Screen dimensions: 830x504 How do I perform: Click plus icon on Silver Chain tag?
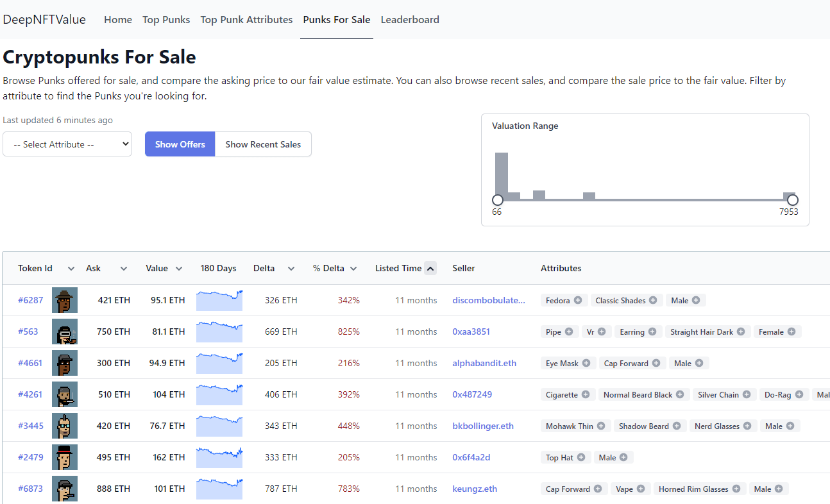point(747,394)
